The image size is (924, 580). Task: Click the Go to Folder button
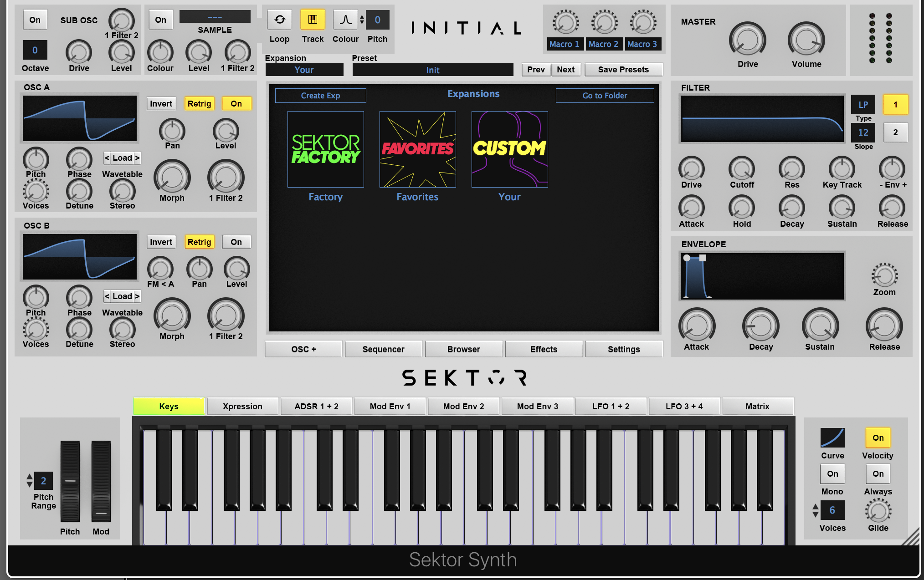tap(605, 96)
